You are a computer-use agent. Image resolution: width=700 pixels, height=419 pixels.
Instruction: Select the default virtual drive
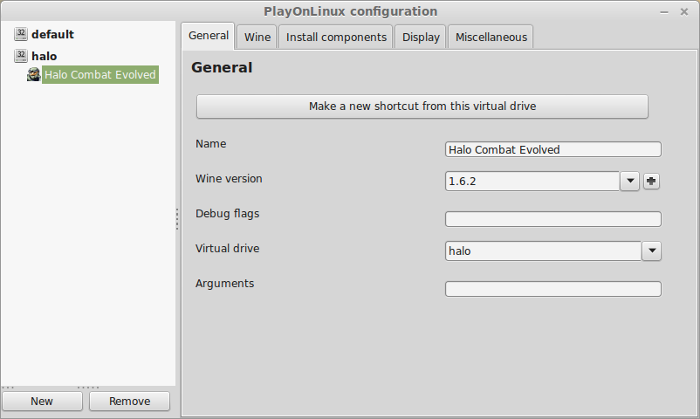pos(53,34)
